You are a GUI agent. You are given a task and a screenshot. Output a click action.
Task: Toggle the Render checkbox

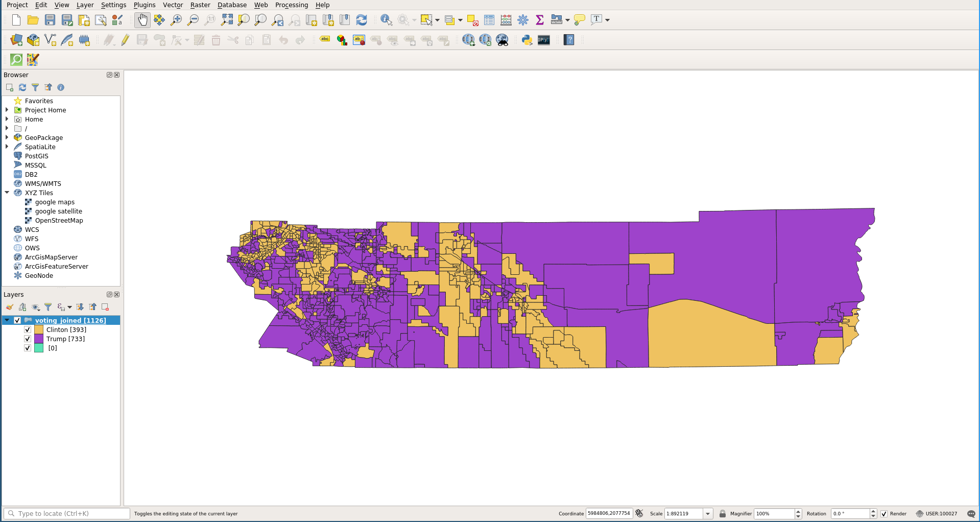[x=884, y=514]
